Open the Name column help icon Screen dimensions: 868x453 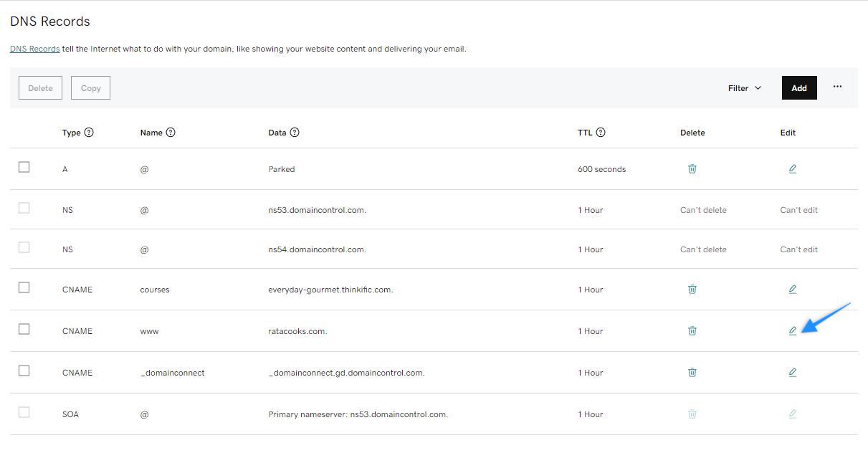tap(170, 132)
